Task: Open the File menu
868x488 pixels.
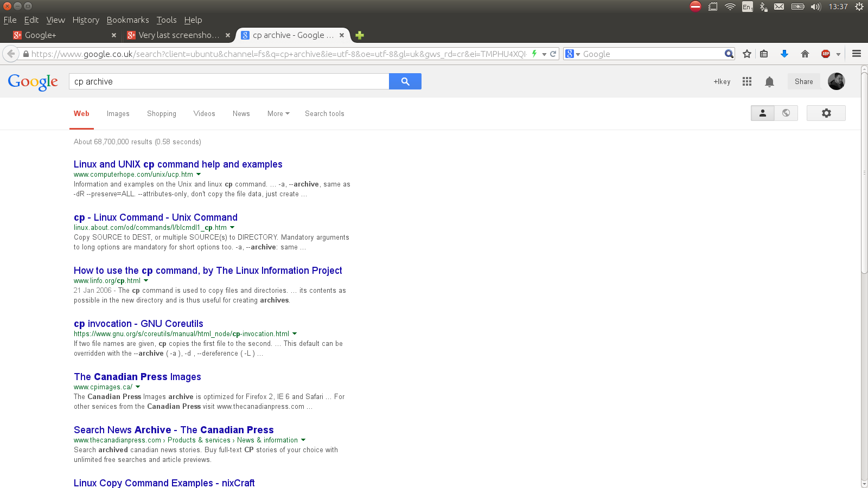Action: coord(10,20)
